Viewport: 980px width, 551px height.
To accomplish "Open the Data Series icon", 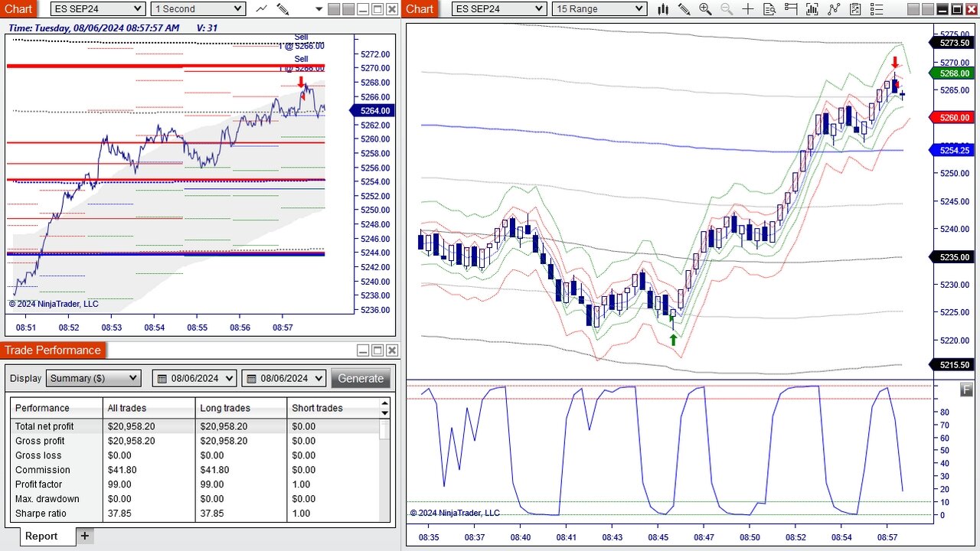I will click(x=812, y=9).
